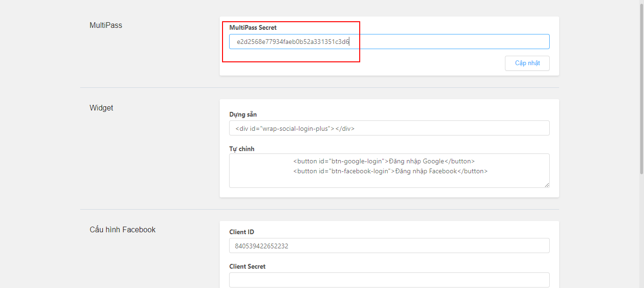644x288 pixels.
Task: Click the "Tự chỉnh" label
Action: point(242,149)
